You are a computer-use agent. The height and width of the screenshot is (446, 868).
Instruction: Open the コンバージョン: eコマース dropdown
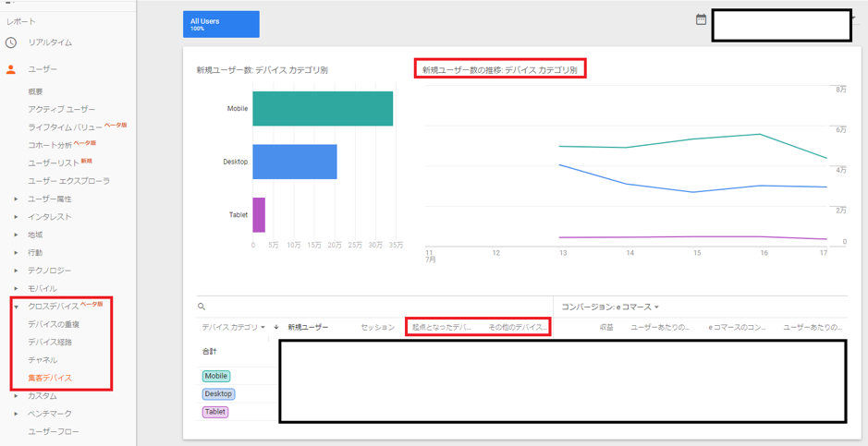tap(610, 307)
